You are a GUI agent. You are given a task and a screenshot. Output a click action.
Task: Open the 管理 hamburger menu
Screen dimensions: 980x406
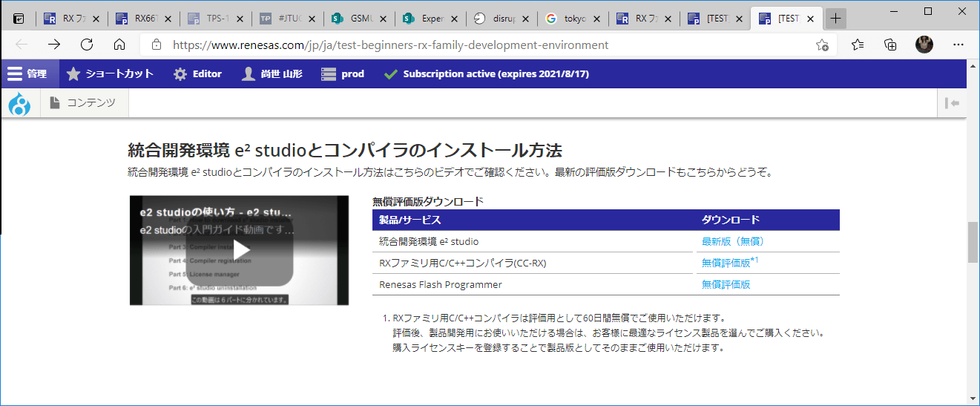(x=28, y=74)
